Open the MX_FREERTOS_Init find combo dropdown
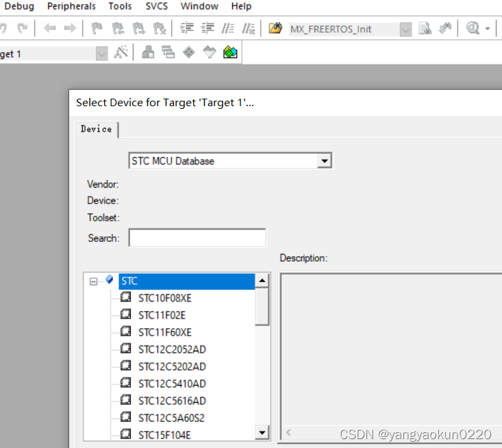This screenshot has width=502, height=448. (405, 29)
